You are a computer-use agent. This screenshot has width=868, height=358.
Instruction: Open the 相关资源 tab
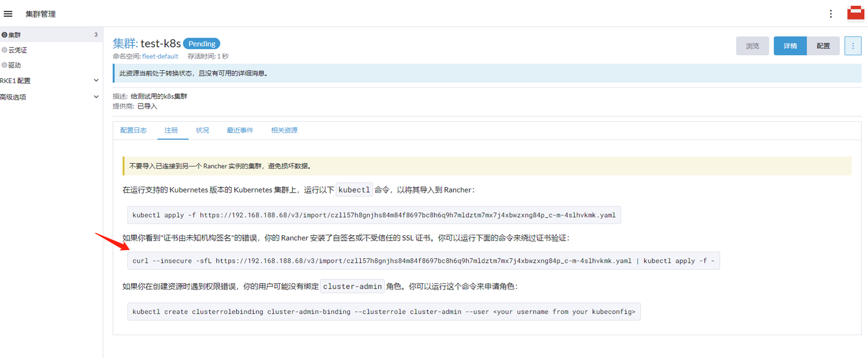284,131
